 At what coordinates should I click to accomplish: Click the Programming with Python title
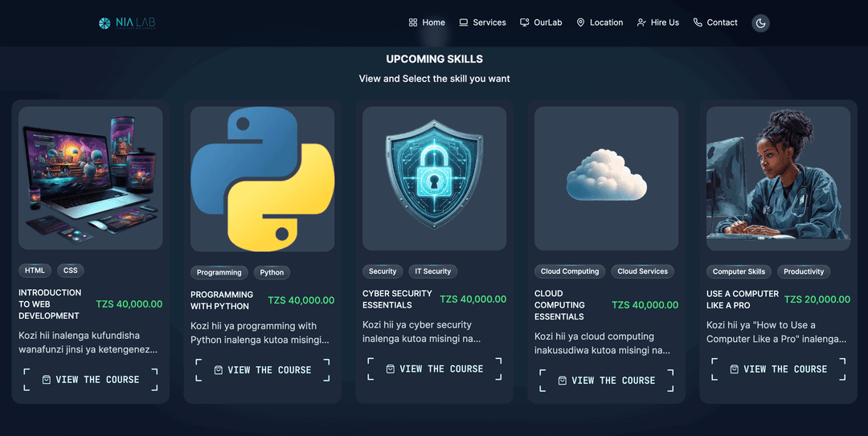[x=222, y=300]
